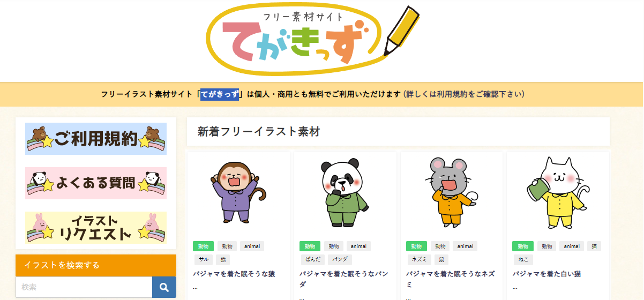Click the ねこ tag

click(521, 260)
